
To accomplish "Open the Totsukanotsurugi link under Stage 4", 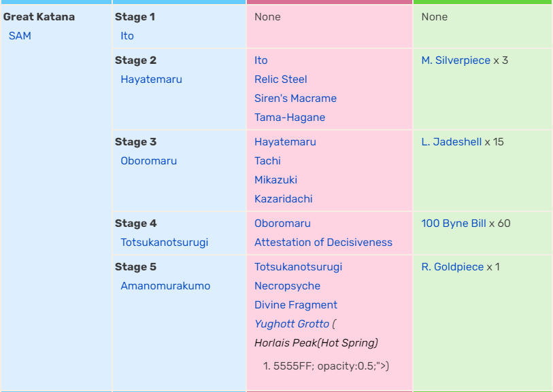I will pyautogui.click(x=164, y=243).
